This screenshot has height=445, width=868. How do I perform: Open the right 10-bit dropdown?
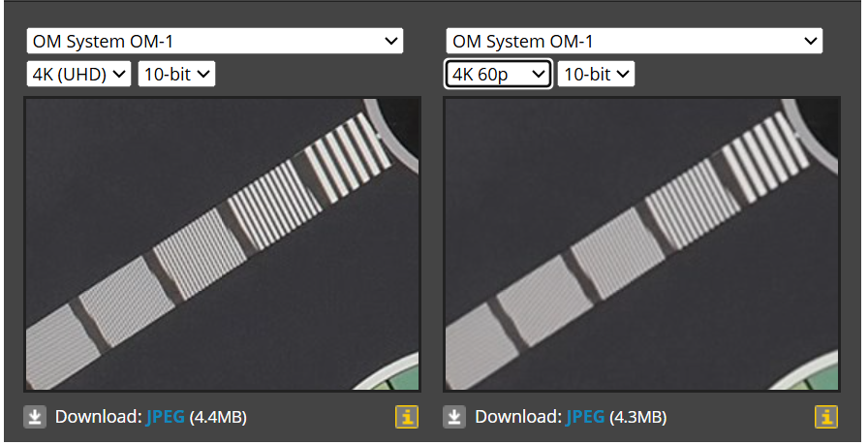(x=596, y=75)
